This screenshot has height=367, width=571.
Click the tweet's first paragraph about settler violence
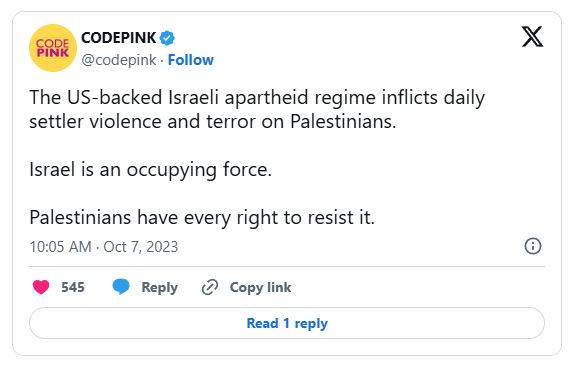pyautogui.click(x=257, y=109)
